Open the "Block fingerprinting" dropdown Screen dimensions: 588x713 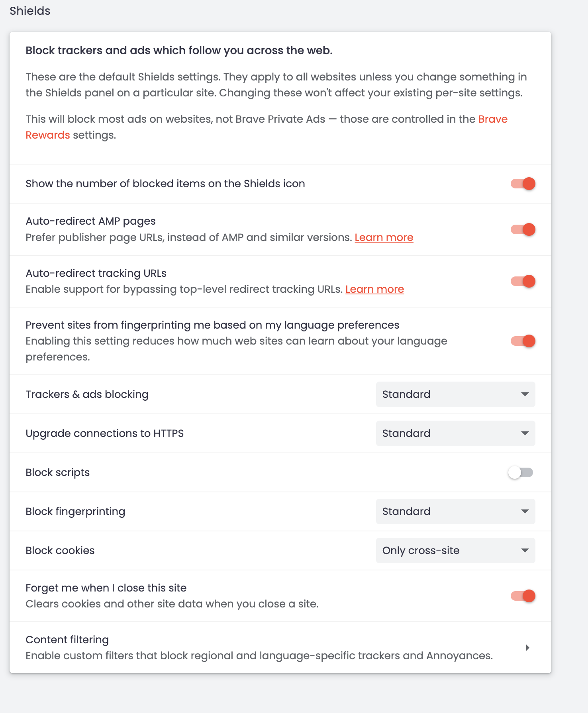[x=455, y=511]
